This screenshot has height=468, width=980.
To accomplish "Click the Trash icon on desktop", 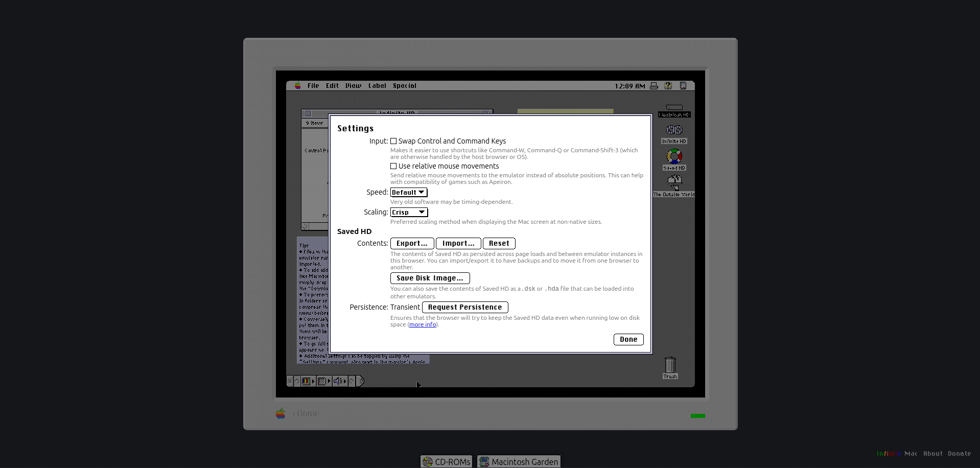I will click(670, 365).
